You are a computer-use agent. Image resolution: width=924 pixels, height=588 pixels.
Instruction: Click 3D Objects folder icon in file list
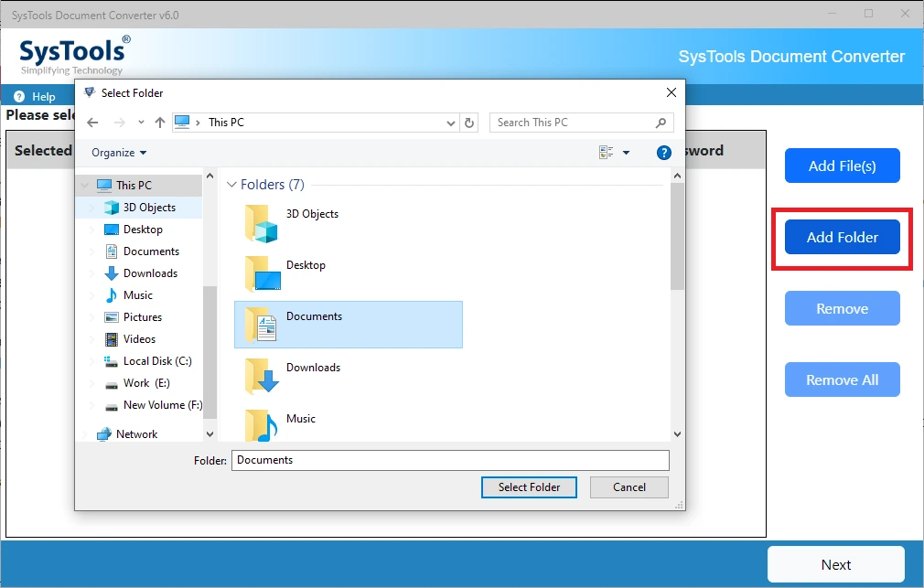pyautogui.click(x=261, y=223)
